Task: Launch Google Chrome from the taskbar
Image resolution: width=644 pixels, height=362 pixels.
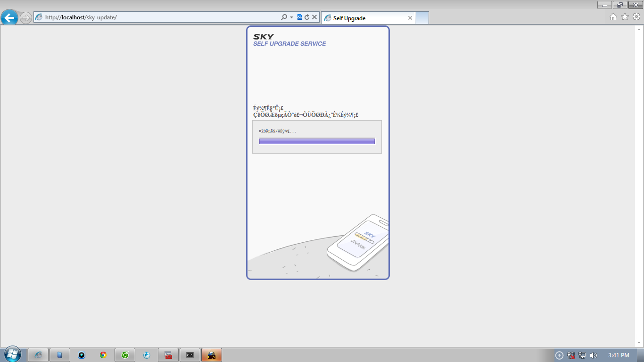Action: (103, 355)
